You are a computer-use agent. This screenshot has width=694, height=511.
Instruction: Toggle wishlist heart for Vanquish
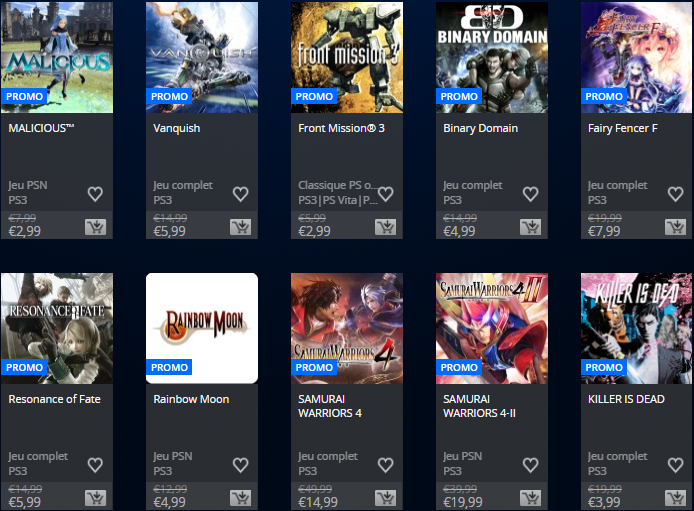[240, 194]
